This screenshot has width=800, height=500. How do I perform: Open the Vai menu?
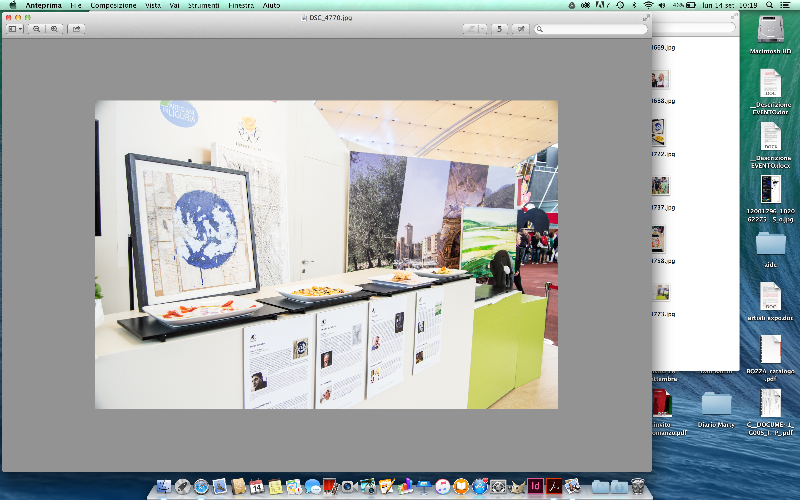[x=174, y=5]
